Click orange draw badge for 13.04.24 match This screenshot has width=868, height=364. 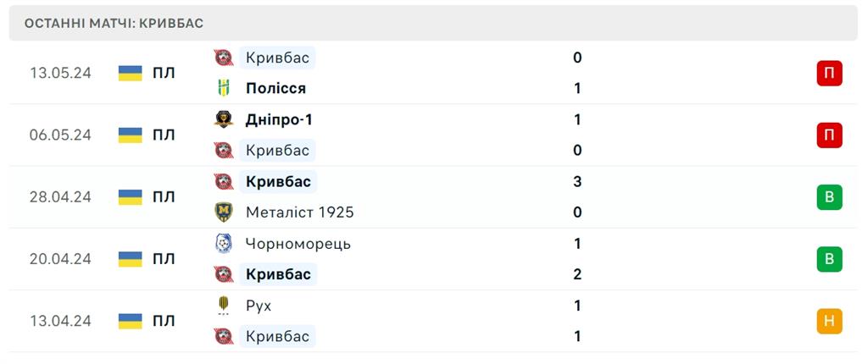coord(829,321)
